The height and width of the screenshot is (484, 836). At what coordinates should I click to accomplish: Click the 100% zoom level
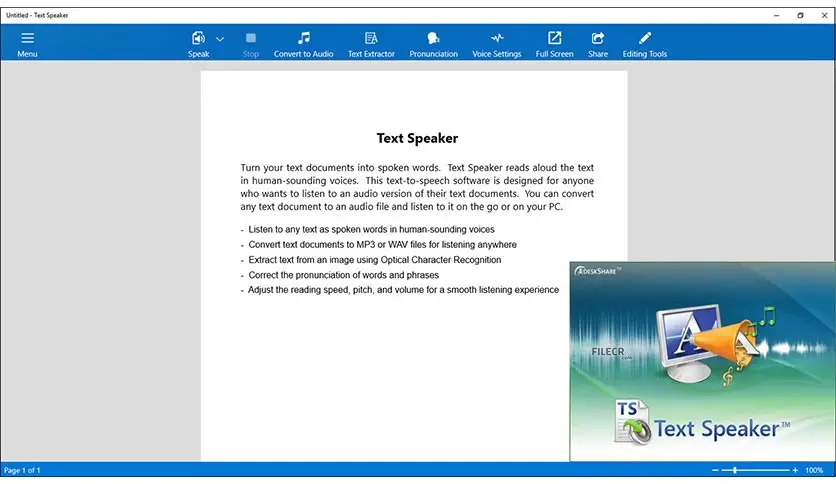814,470
